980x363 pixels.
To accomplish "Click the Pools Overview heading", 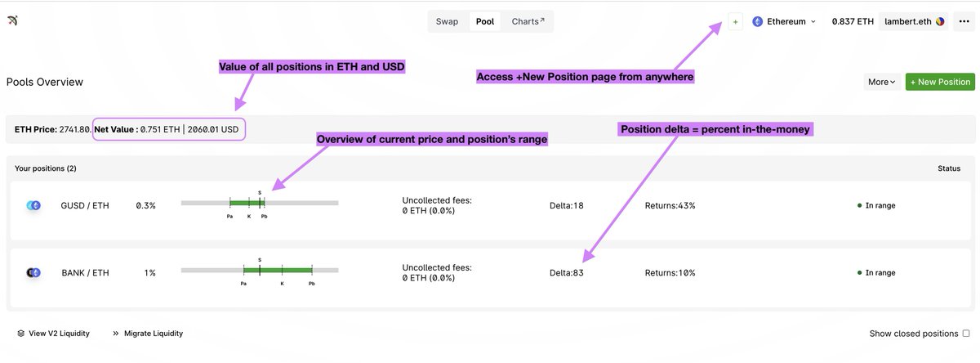I will [44, 82].
